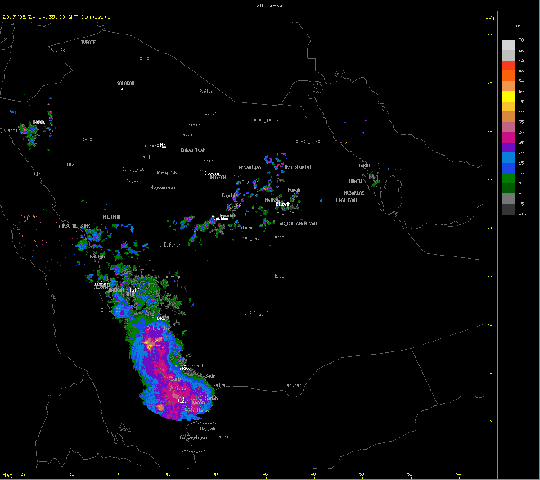Select the topmost white legend swatch

pyautogui.click(x=508, y=45)
